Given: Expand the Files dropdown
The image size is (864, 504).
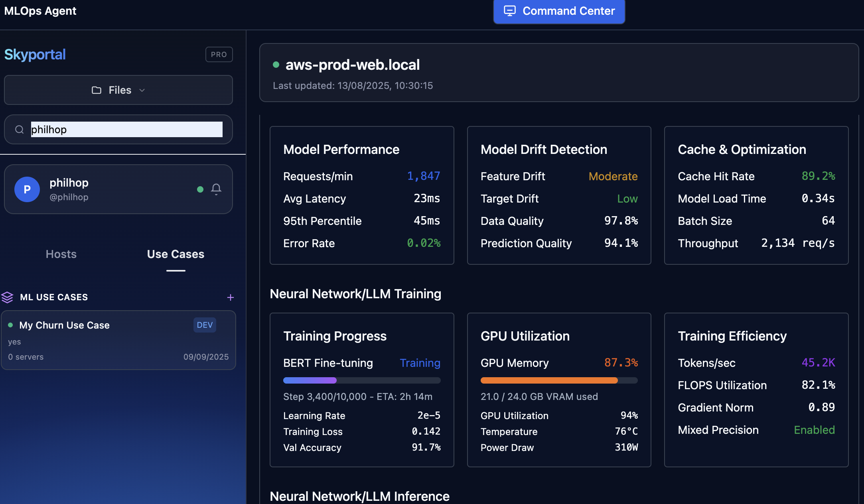Looking at the screenshot, I should pos(142,90).
